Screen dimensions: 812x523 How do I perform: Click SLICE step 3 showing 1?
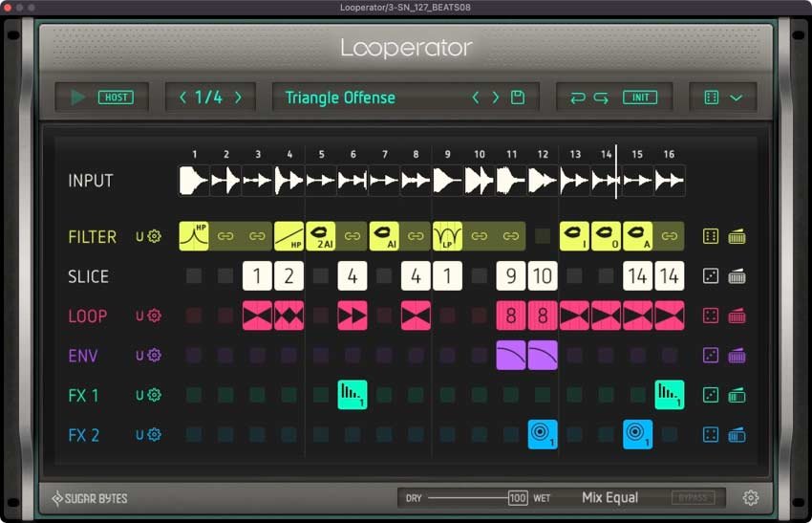[257, 276]
